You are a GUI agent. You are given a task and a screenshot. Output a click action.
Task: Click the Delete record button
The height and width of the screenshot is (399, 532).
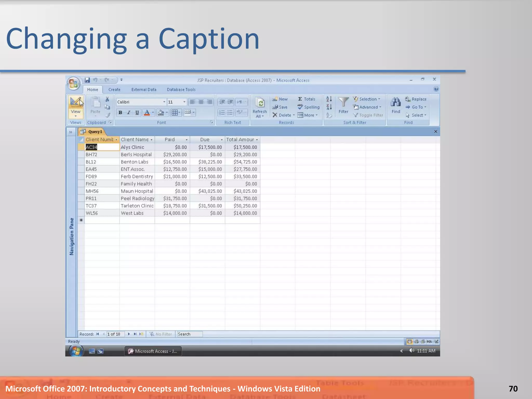[x=283, y=115]
